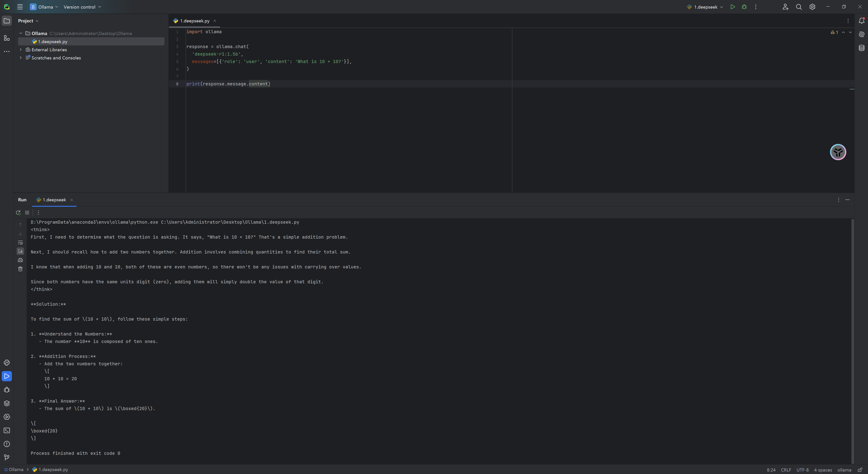Open IDE settings gear

(x=812, y=7)
